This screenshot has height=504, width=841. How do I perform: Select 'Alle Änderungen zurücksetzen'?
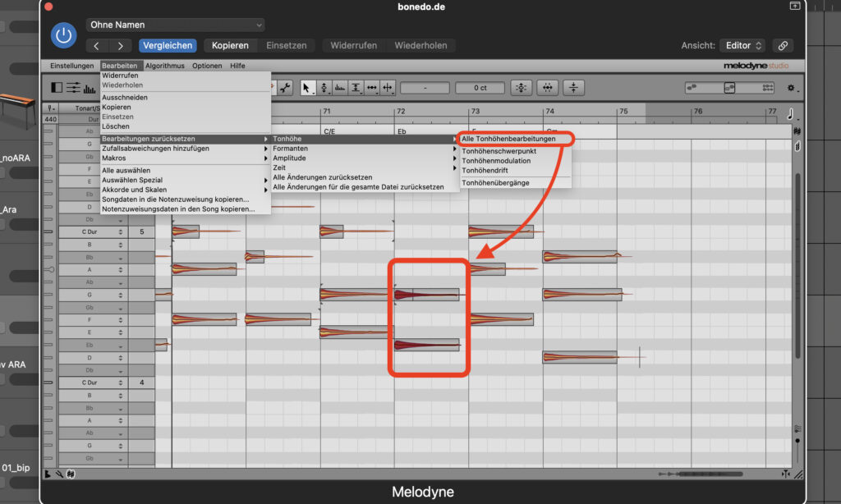(365, 177)
